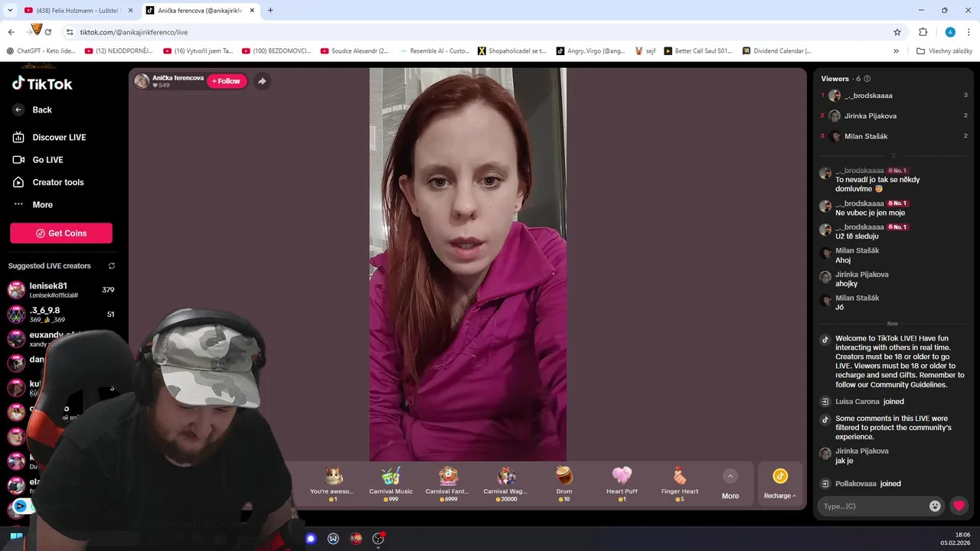Click Milan Stašák's "Ahoj" comment
This screenshot has height=551, width=980.
point(843,260)
